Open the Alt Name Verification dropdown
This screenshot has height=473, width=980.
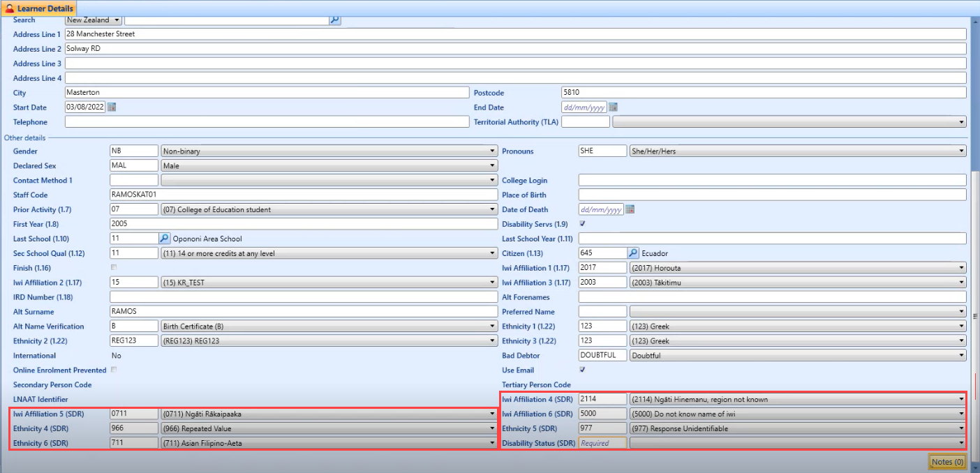[329, 326]
